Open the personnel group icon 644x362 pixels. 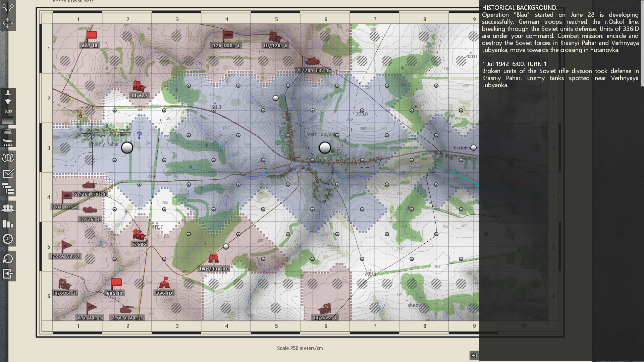(8, 208)
